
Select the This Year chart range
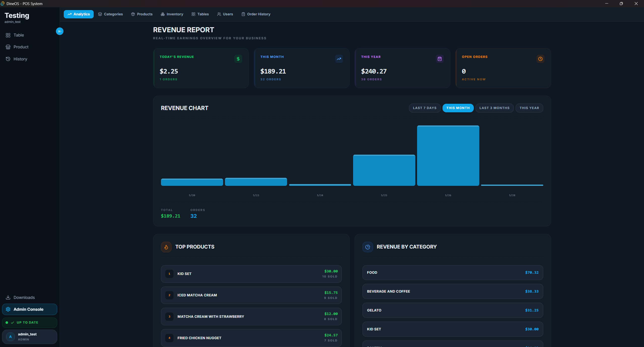click(529, 108)
